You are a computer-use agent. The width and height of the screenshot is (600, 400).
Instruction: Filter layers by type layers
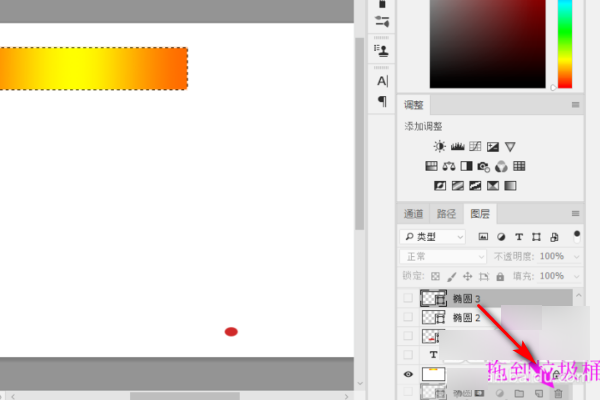coord(519,237)
